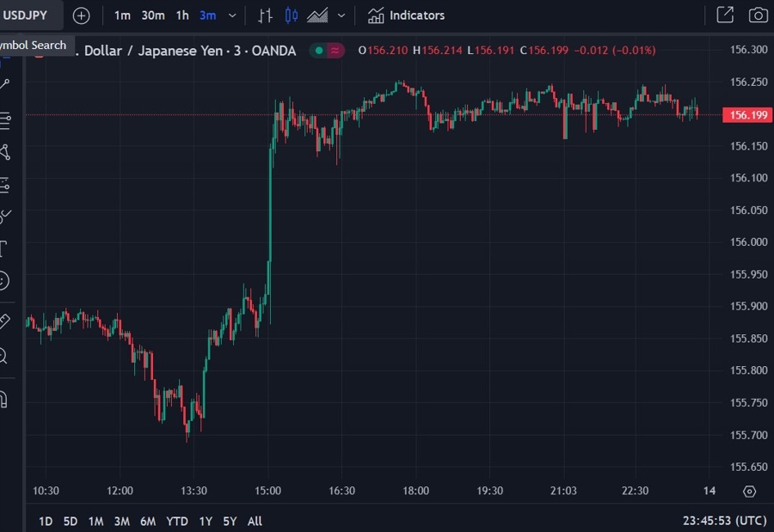Screen dimensions: 774x532
Task: Expand the timeframe interval dropdown
Action: click(x=232, y=15)
